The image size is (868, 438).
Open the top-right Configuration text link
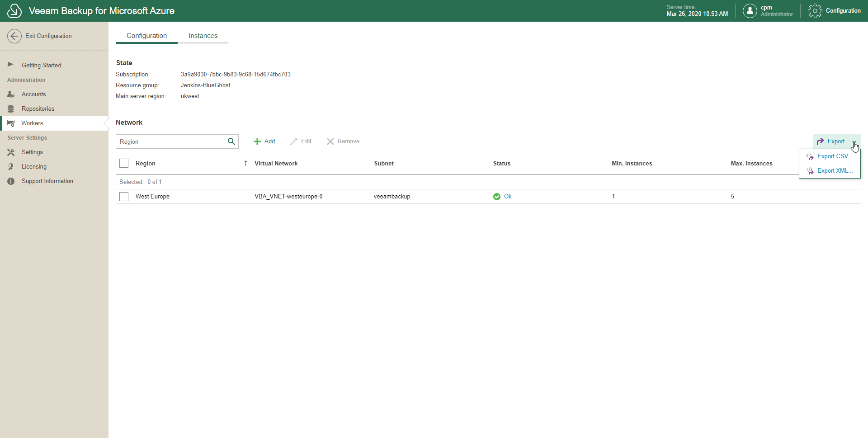(x=843, y=11)
